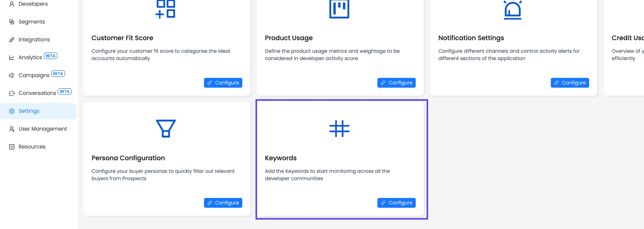Hit Configure under Persona Configuration
Viewport: 644px width, 229px height.
223,203
